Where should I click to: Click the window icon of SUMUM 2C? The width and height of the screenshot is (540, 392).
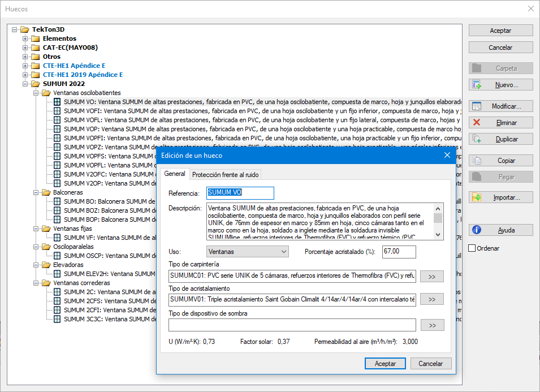pos(57,292)
